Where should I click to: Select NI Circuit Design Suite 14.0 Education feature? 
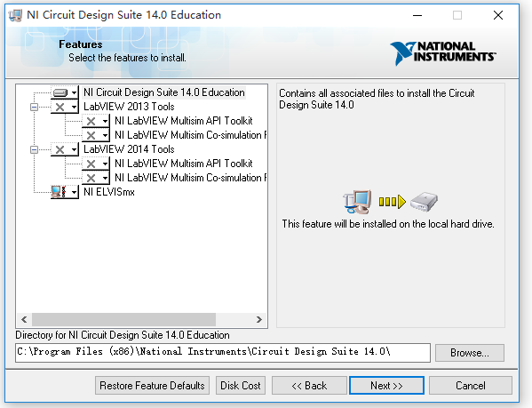coord(164,92)
